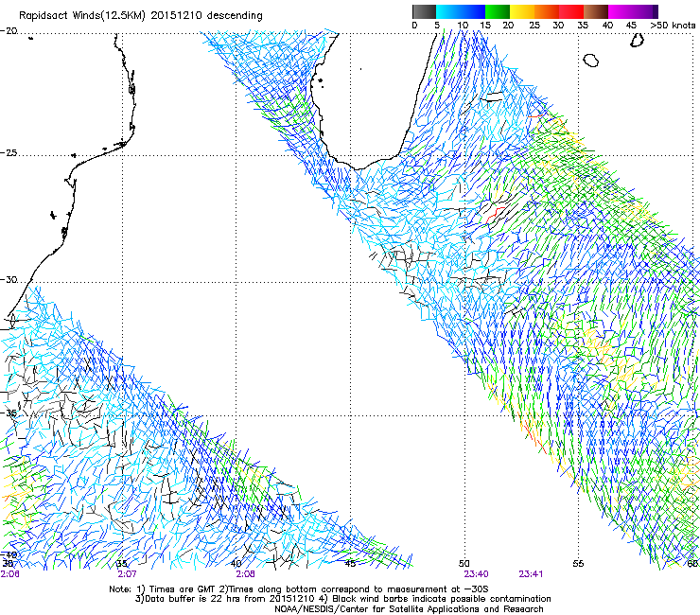The width and height of the screenshot is (700, 615).
Task: Click the '>50 knots' legend label
Action: 673,26
